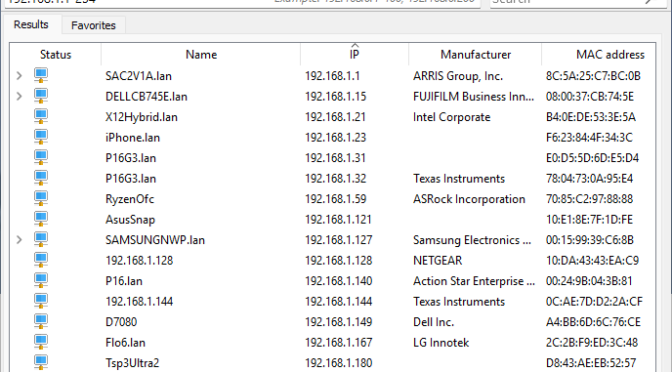The width and height of the screenshot is (672, 372).
Task: Select the name X12Hybrid.lan
Action: 141,117
